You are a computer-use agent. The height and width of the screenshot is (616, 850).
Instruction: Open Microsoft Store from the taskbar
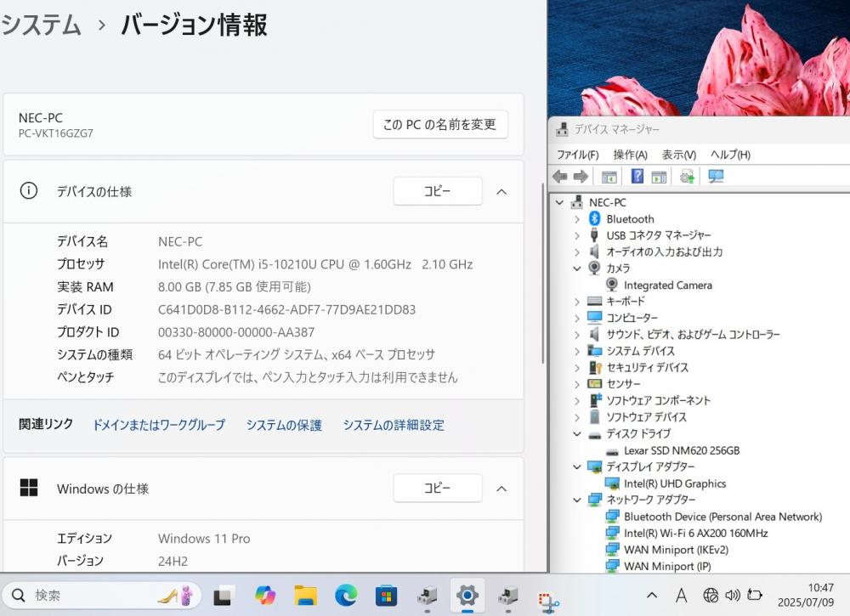(386, 596)
